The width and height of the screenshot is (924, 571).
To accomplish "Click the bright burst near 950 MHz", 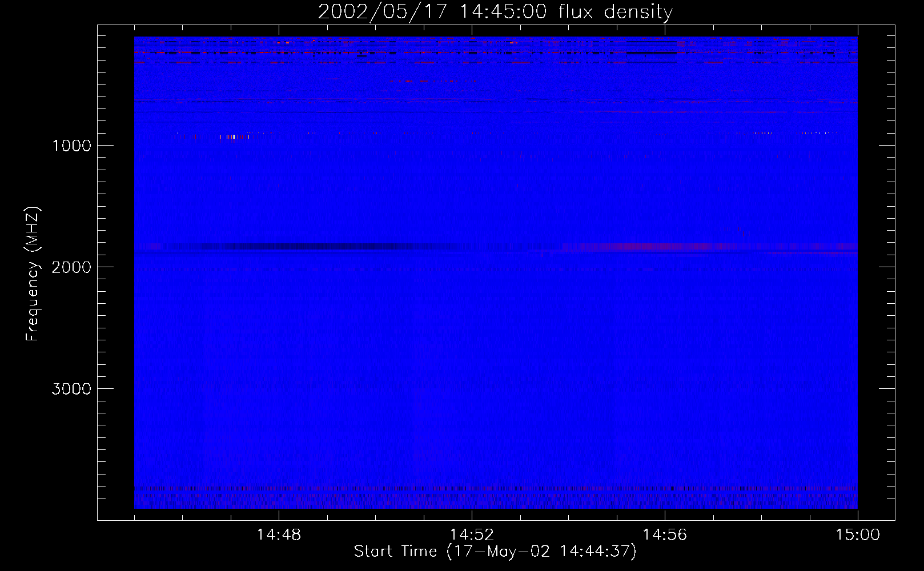I will [x=234, y=136].
